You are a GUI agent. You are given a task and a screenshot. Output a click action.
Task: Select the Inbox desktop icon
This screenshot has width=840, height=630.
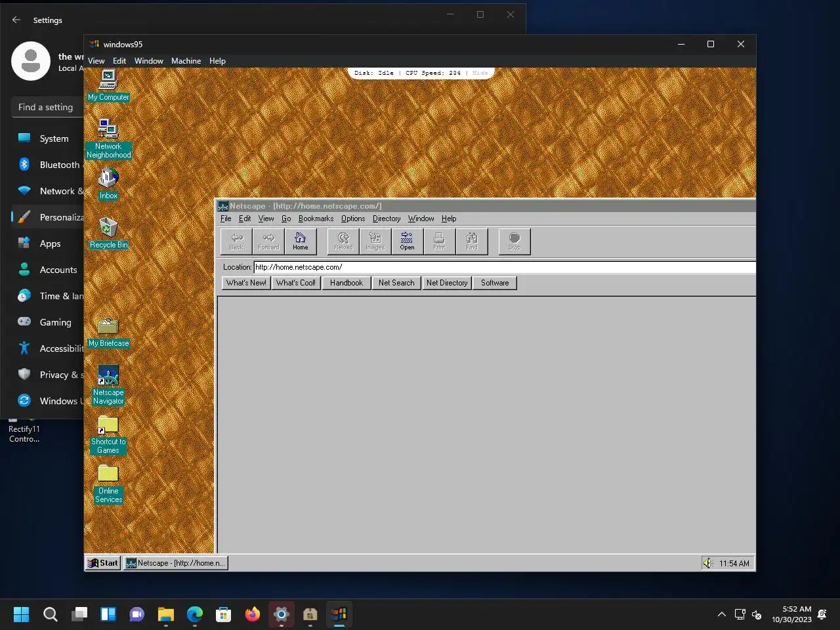pos(108,184)
